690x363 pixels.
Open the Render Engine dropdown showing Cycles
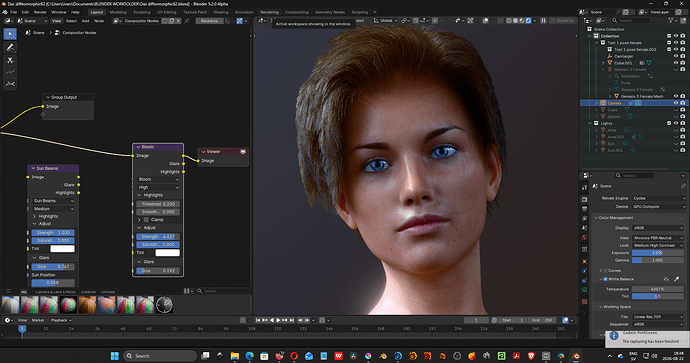pos(659,198)
